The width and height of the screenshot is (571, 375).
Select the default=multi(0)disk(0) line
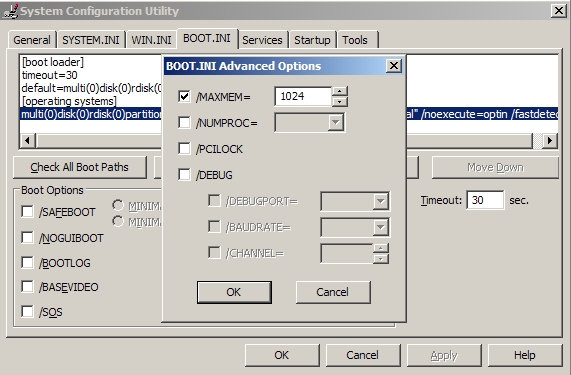click(x=91, y=88)
